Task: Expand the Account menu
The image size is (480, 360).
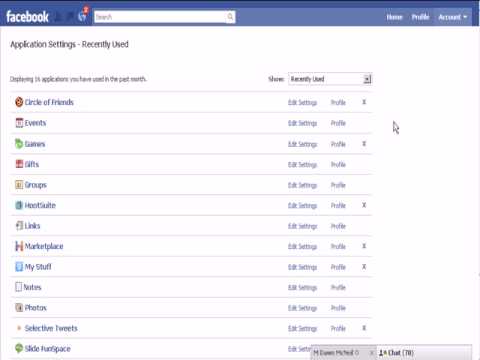Action: click(453, 17)
